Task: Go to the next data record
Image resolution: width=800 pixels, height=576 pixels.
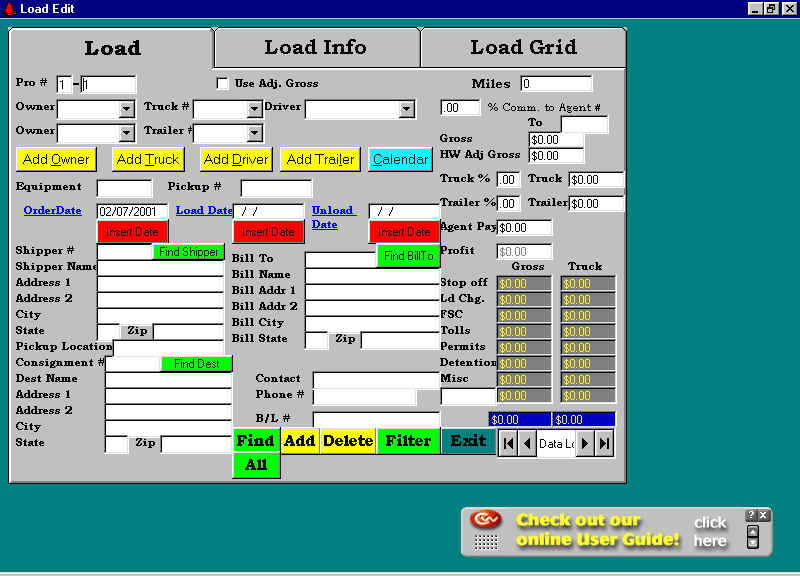Action: (x=586, y=443)
